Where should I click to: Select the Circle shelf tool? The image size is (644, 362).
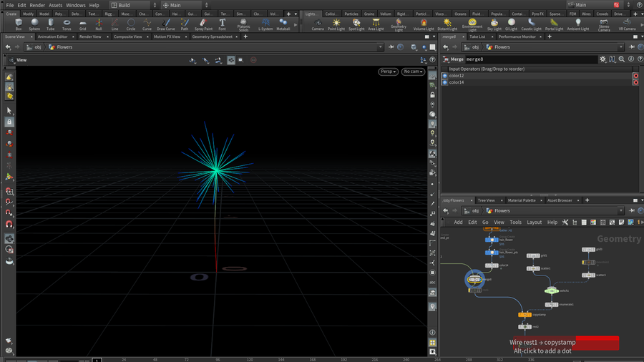(x=131, y=24)
